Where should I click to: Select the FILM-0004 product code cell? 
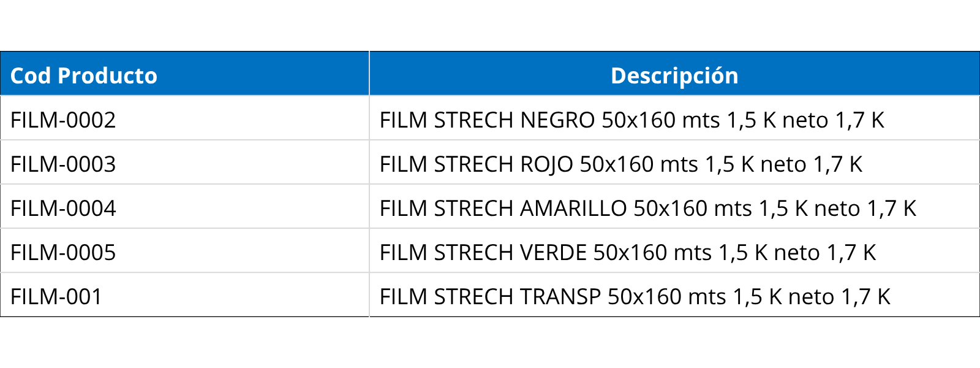(184, 207)
